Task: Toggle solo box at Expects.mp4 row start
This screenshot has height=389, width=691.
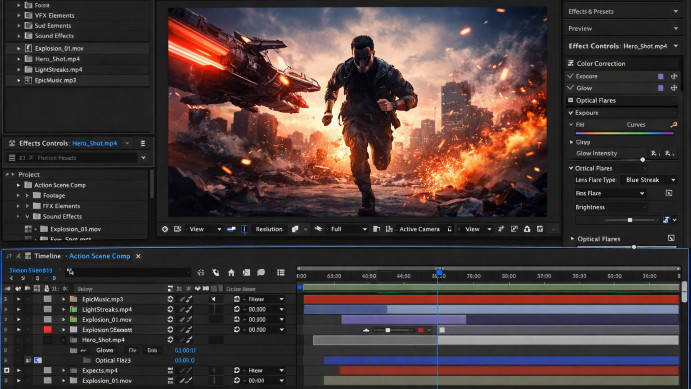Action: click(7, 370)
